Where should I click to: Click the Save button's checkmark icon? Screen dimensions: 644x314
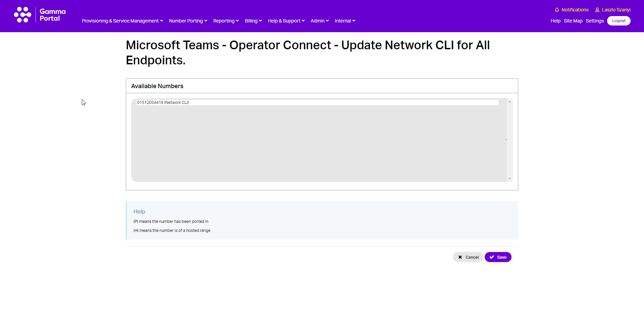[492, 257]
